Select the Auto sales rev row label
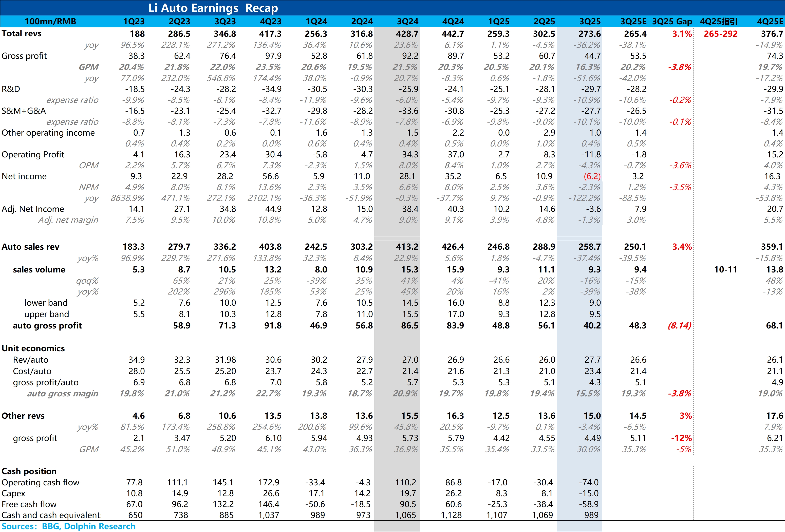Viewport: 785px width, 532px height. point(30,247)
